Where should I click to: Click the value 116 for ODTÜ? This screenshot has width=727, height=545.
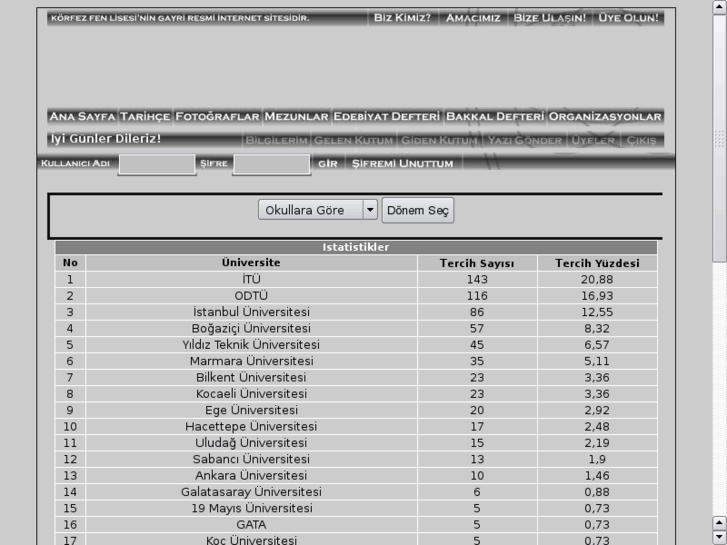(x=477, y=295)
